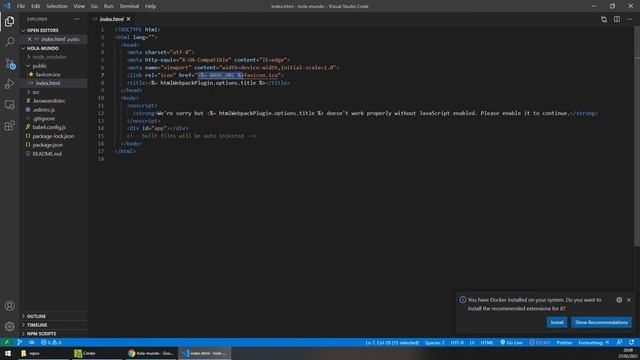The width and height of the screenshot is (640, 360).
Task: Open the View menu
Action: tap(79, 6)
